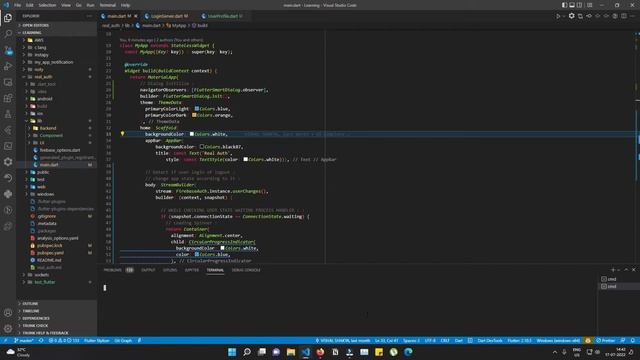Open the Accounts menu in the activity bar
This screenshot has height=360, width=640.
(x=8, y=313)
